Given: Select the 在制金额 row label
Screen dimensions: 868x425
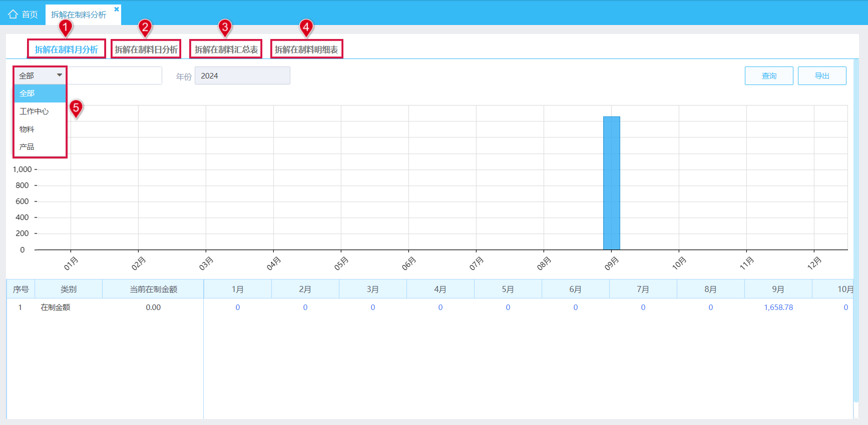Looking at the screenshot, I should coord(56,307).
